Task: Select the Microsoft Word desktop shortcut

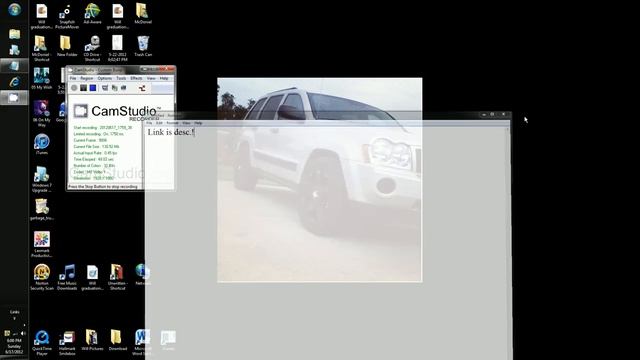Action: coord(142,343)
